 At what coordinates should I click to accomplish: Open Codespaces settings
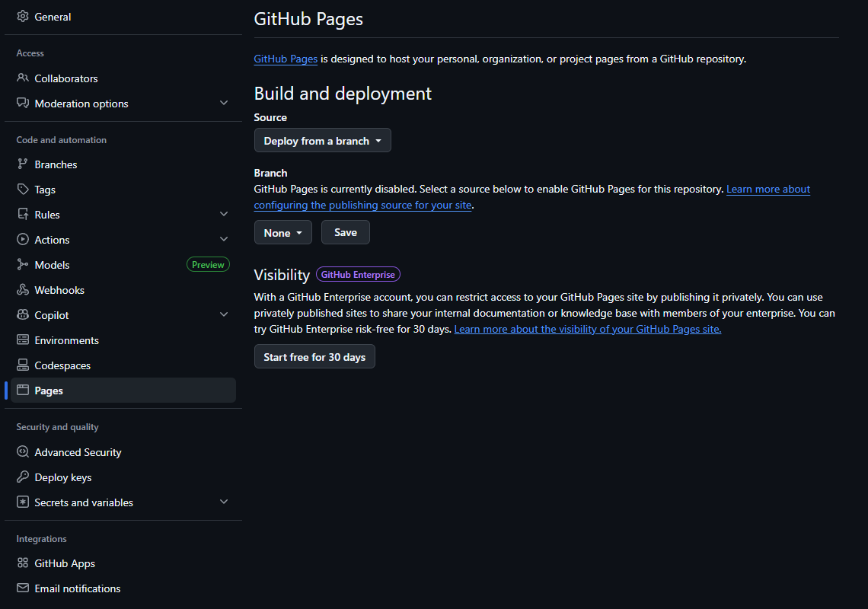click(123, 365)
